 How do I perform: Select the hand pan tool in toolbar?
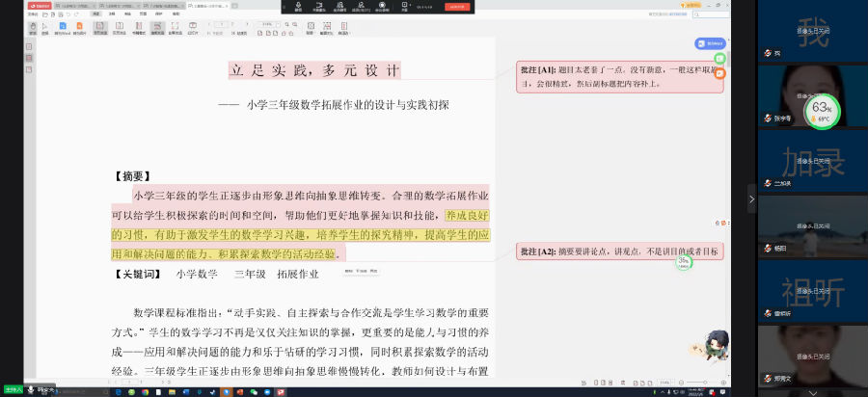point(32,28)
